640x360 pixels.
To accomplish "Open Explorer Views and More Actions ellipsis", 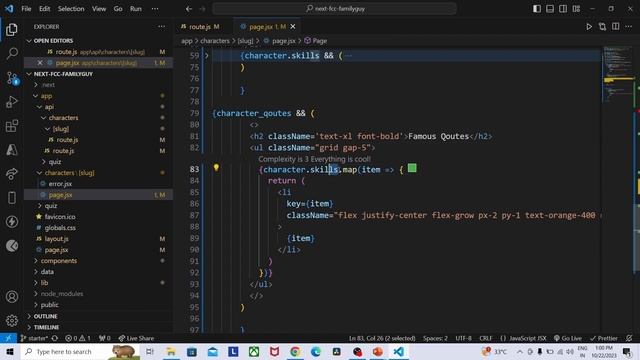I will [162, 27].
